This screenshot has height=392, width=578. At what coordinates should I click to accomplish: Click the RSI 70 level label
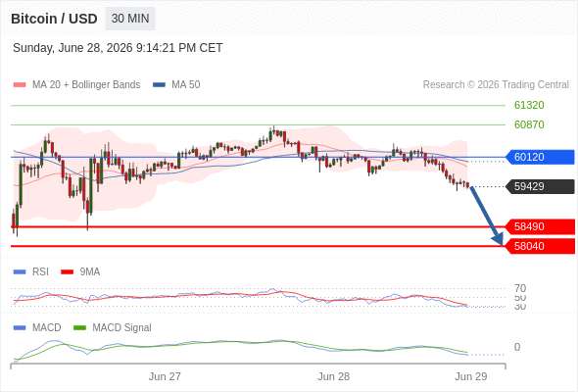(x=520, y=288)
